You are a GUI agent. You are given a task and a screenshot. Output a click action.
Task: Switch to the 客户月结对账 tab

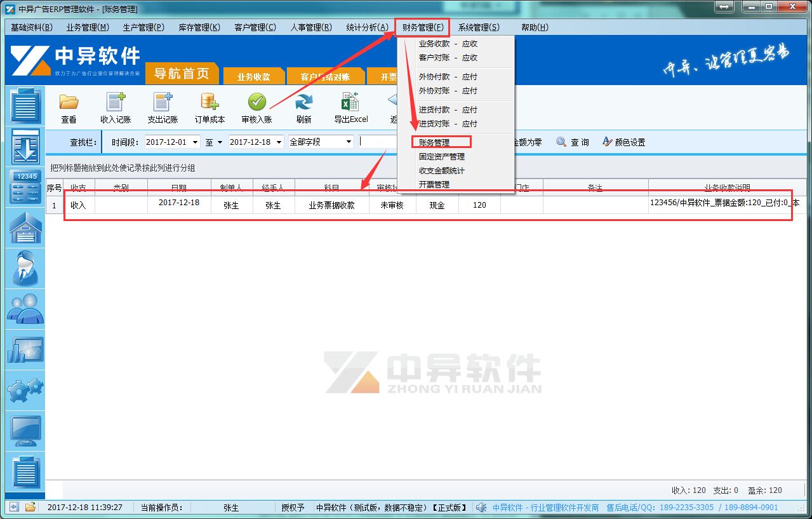pos(325,77)
